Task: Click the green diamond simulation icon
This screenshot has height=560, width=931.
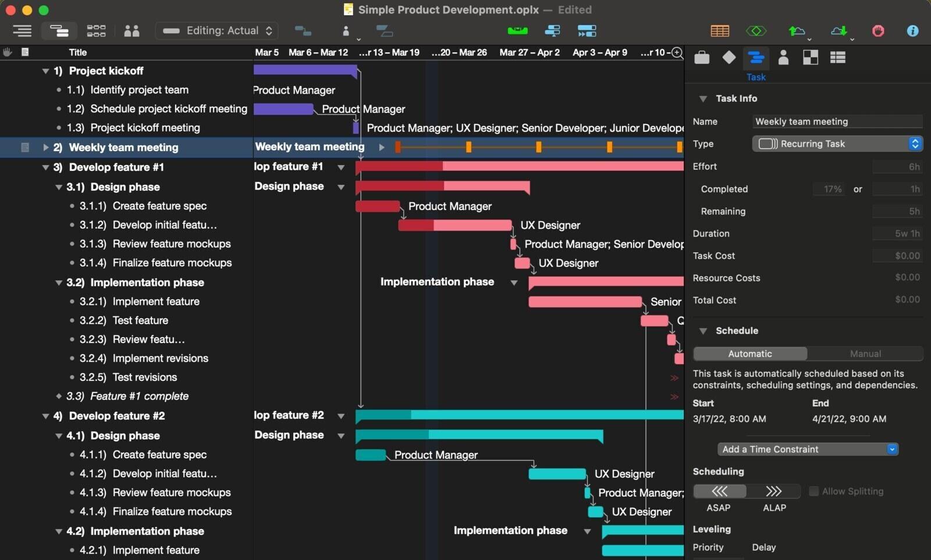Action: click(756, 31)
